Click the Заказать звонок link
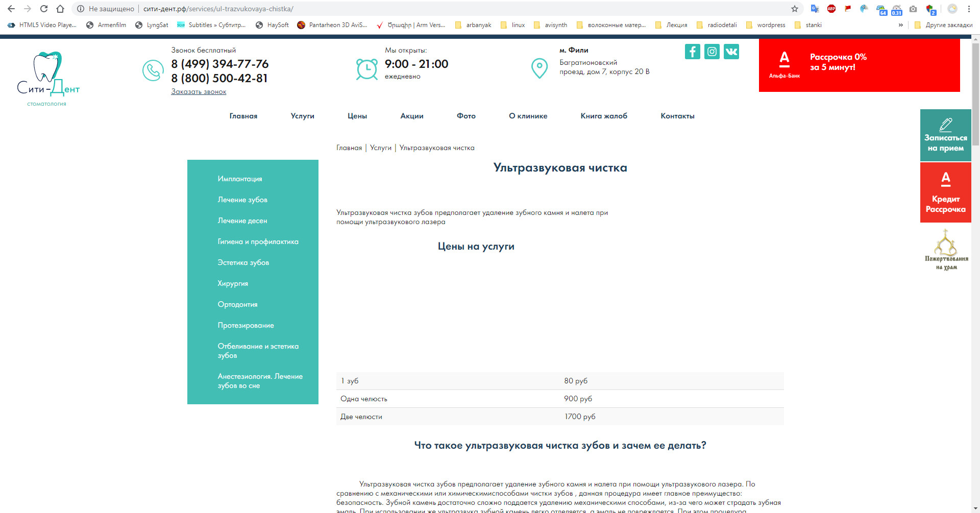 (x=199, y=92)
